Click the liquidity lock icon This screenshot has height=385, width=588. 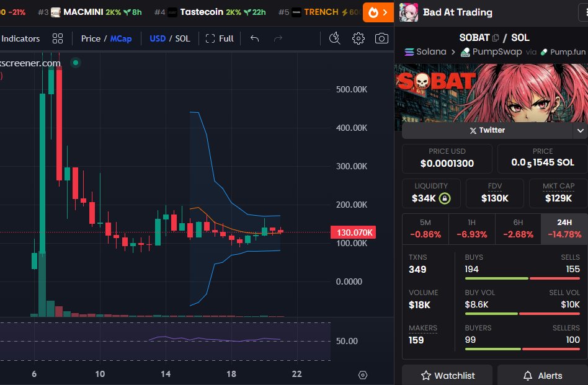[444, 198]
